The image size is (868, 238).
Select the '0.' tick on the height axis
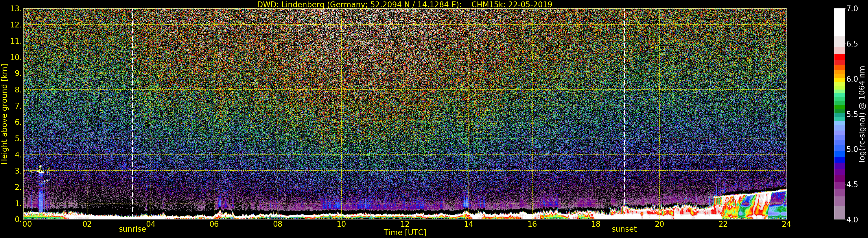(18, 219)
